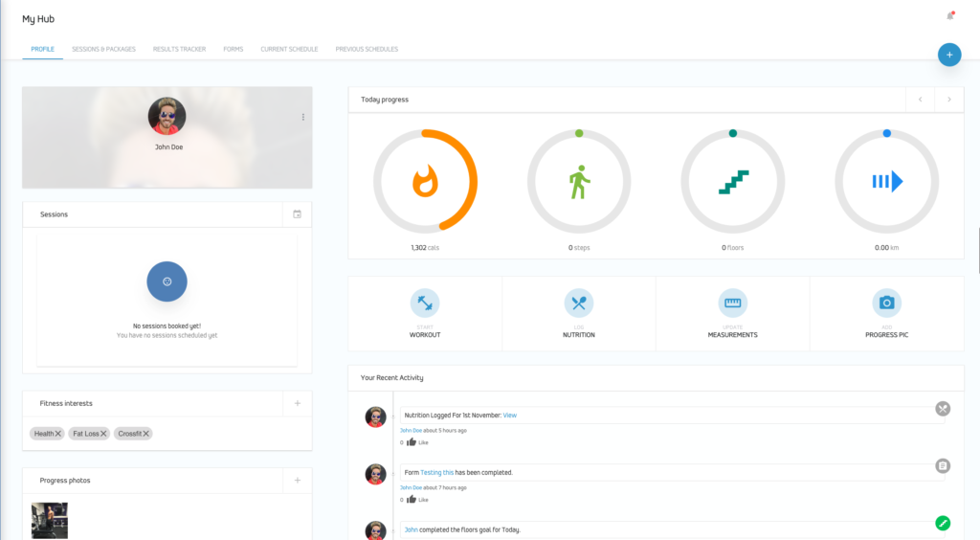Go to next day progress

click(x=949, y=100)
